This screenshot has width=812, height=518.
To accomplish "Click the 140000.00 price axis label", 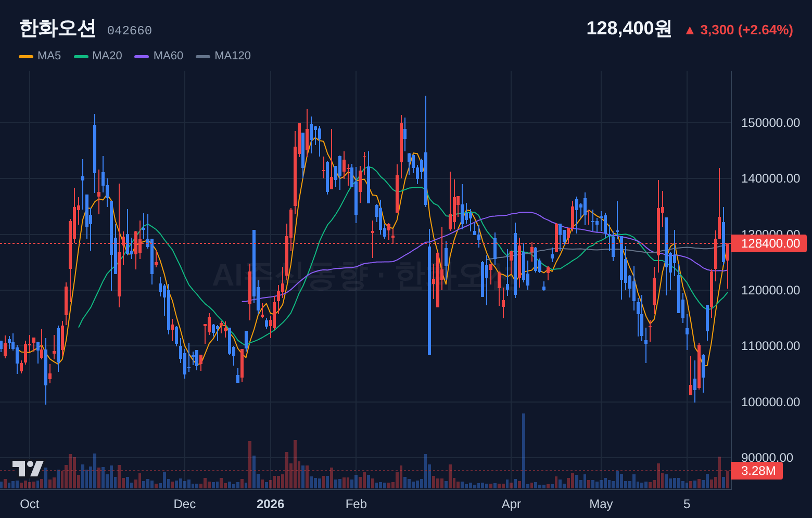I will click(770, 178).
